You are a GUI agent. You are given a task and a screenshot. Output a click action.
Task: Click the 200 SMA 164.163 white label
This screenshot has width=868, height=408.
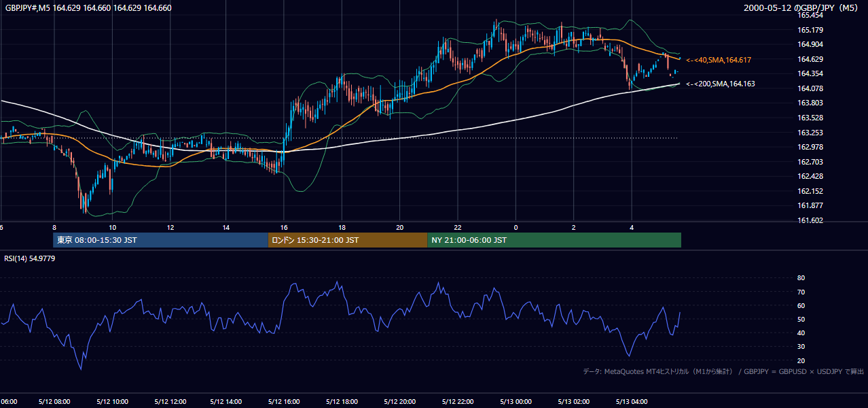tap(721, 84)
